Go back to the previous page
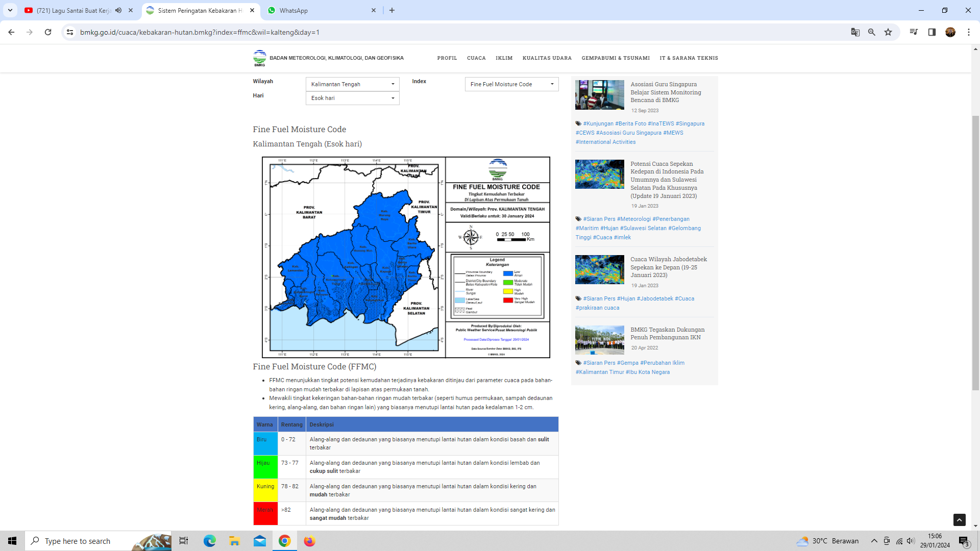 click(x=11, y=32)
